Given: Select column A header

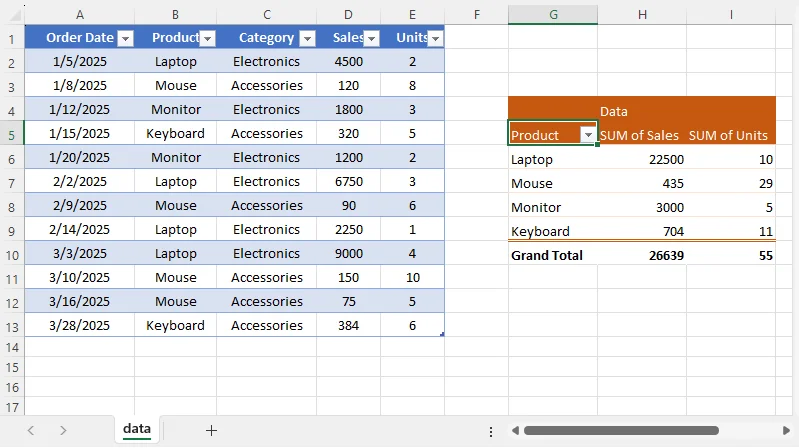Looking at the screenshot, I should coord(80,15).
